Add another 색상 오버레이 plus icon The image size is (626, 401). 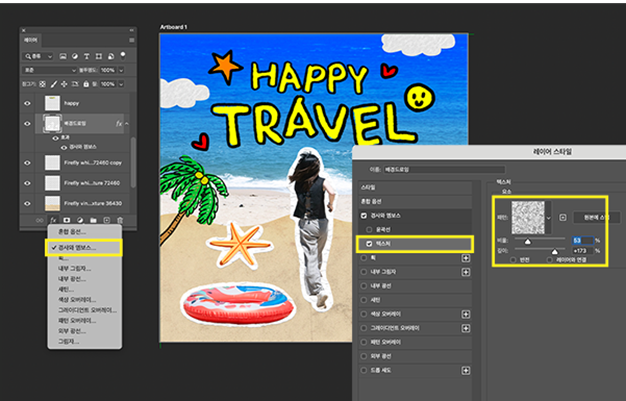pyautogui.click(x=466, y=314)
